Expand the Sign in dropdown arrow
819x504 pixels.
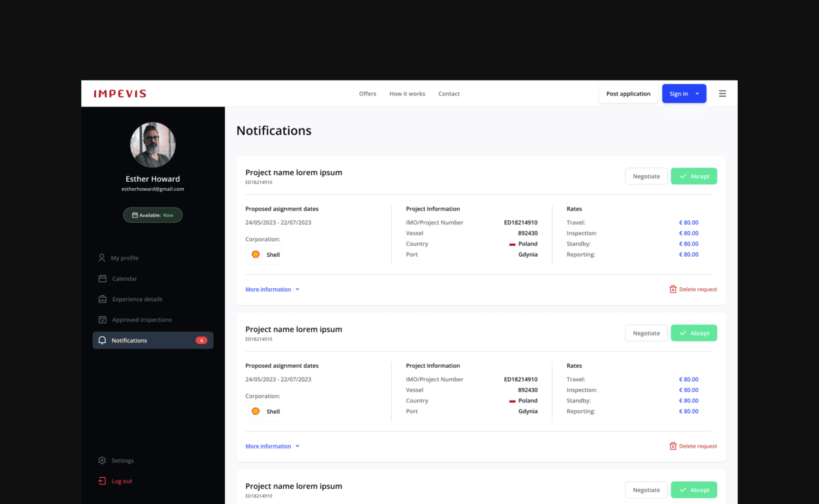point(697,94)
